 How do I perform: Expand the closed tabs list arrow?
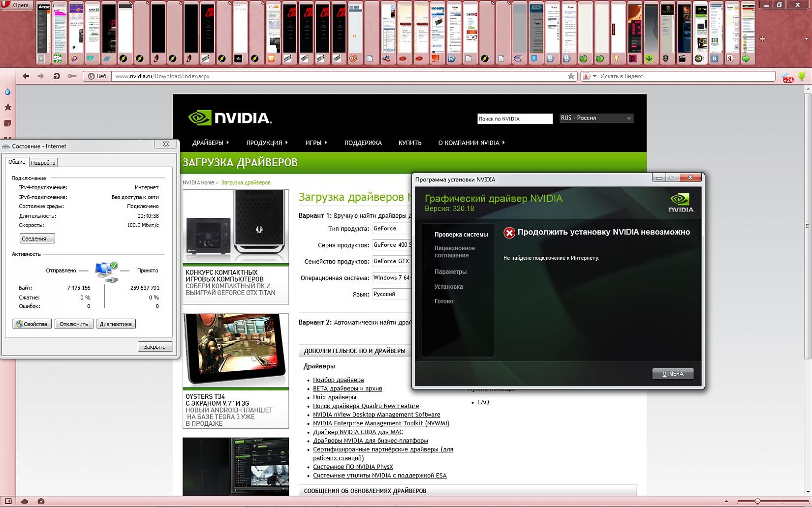point(806,39)
